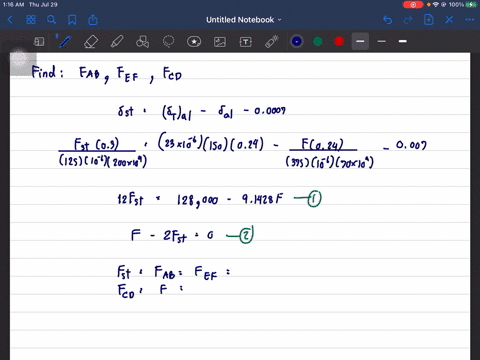
Task: Select the thinnest stroke thickness
Action: click(x=382, y=41)
